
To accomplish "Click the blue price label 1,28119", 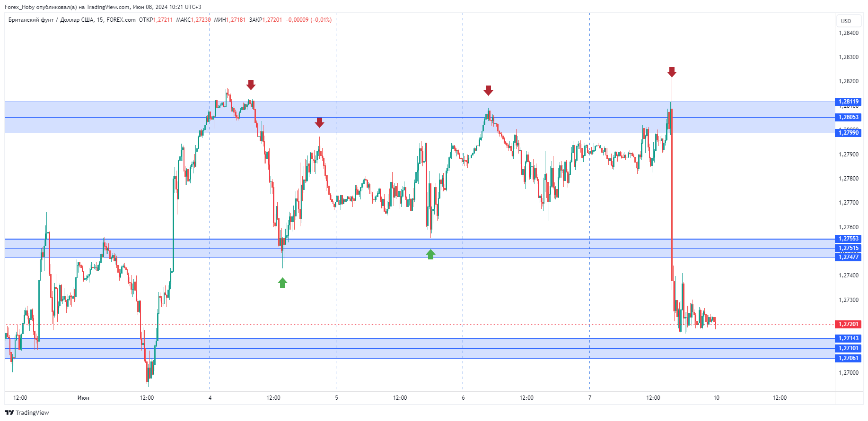I will [848, 102].
